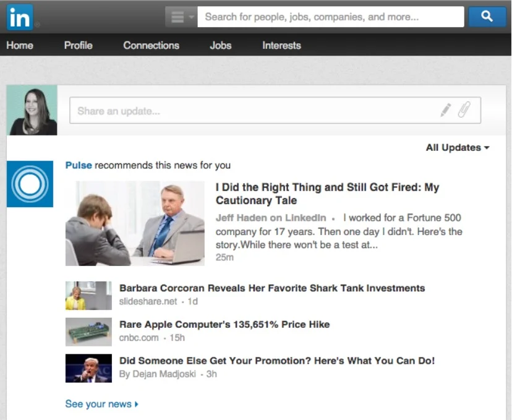Expand the See your news section
Screen dimensions: 512x420
[x=101, y=403]
